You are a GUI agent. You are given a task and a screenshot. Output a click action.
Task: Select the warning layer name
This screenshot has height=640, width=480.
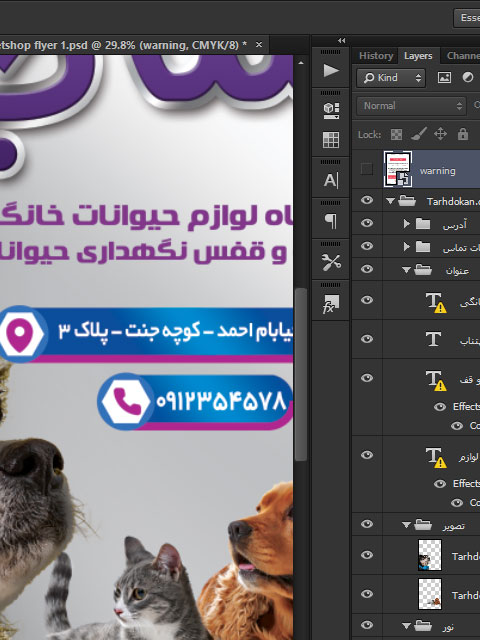click(x=438, y=171)
